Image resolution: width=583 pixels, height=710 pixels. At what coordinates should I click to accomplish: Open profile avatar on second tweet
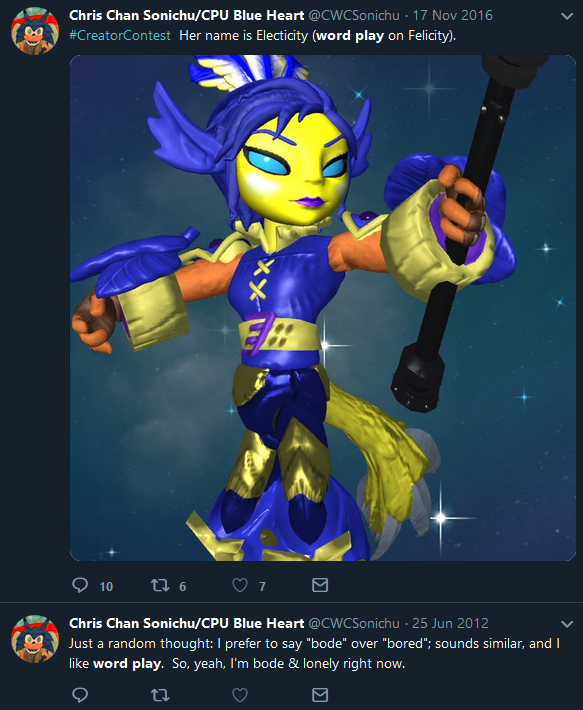click(x=35, y=638)
